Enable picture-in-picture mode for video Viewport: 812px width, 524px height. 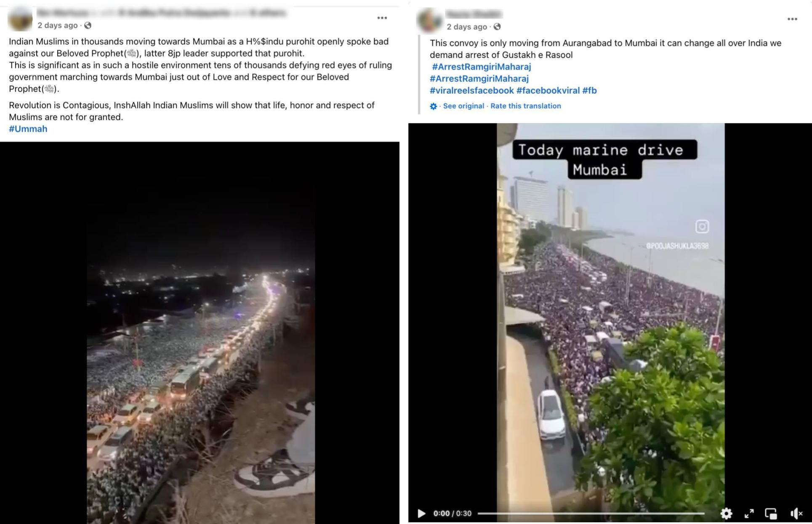(771, 513)
